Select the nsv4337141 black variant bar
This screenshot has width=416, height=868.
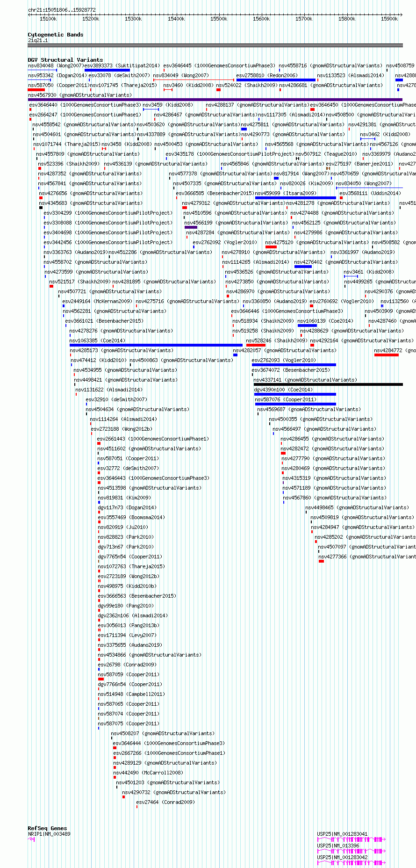point(328,384)
